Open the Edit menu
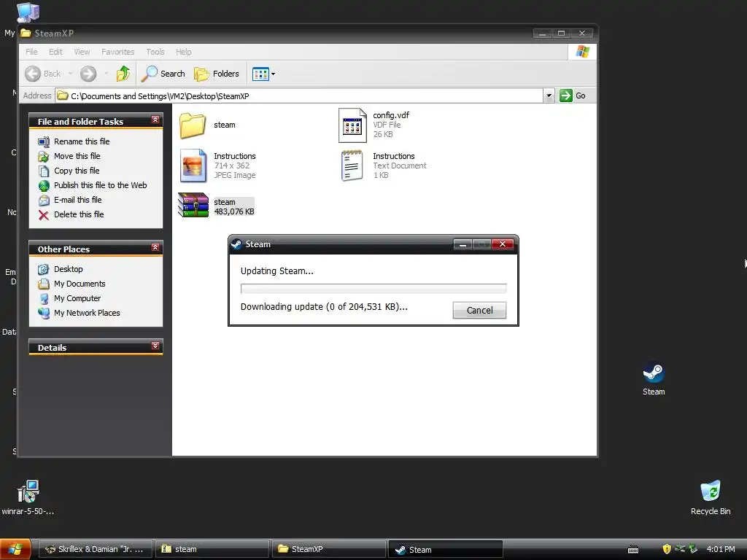This screenshot has height=560, width=747. 55,52
